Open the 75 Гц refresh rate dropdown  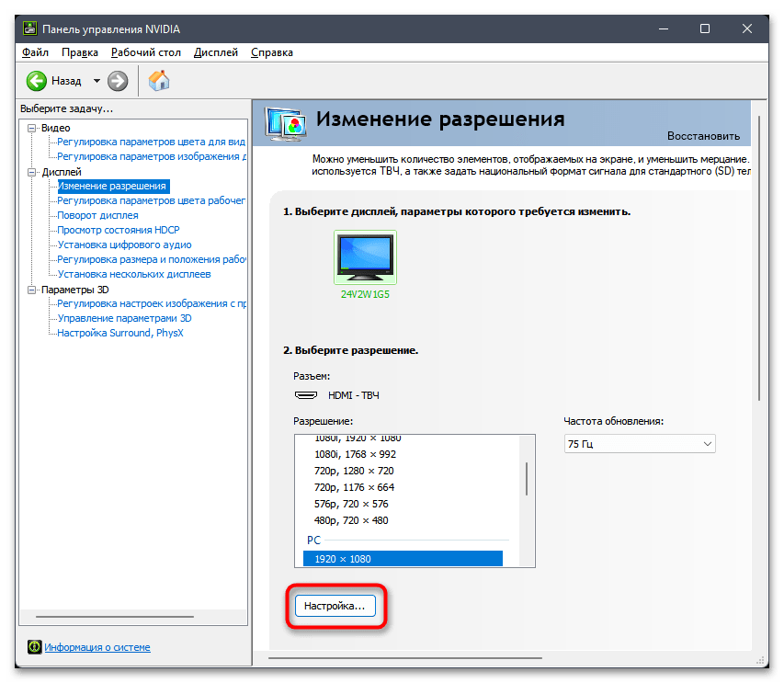[x=706, y=443]
